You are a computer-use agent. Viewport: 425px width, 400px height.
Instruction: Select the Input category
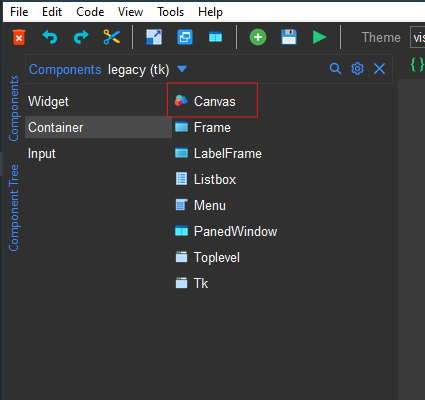[42, 154]
